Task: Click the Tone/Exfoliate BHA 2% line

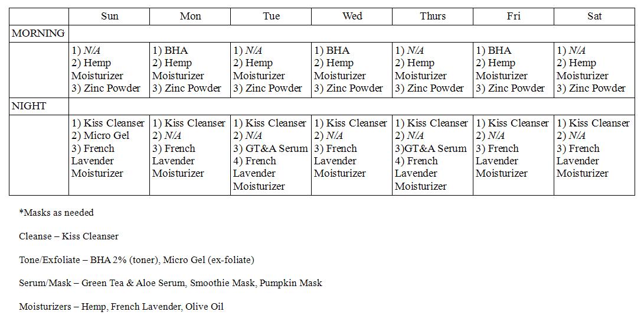Action: [x=137, y=260]
